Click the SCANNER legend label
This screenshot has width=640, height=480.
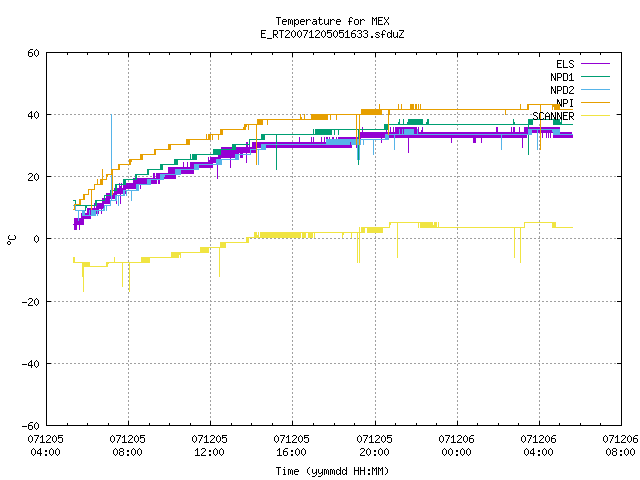point(553,116)
